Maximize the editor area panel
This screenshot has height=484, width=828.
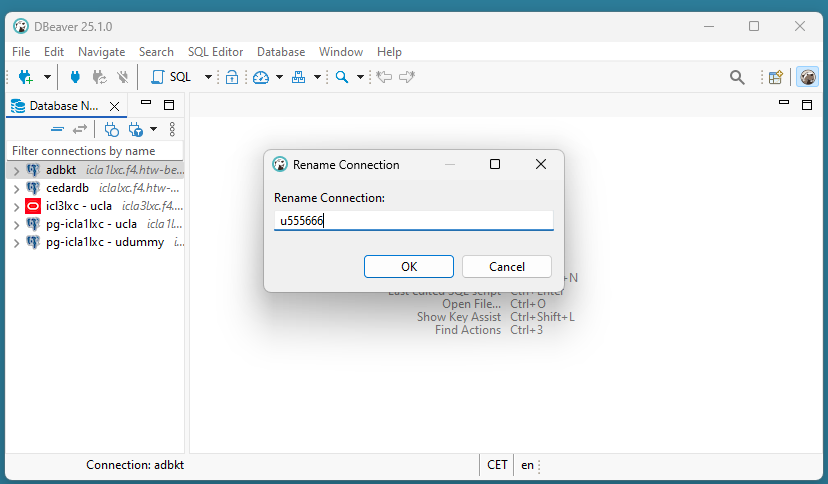[807, 105]
